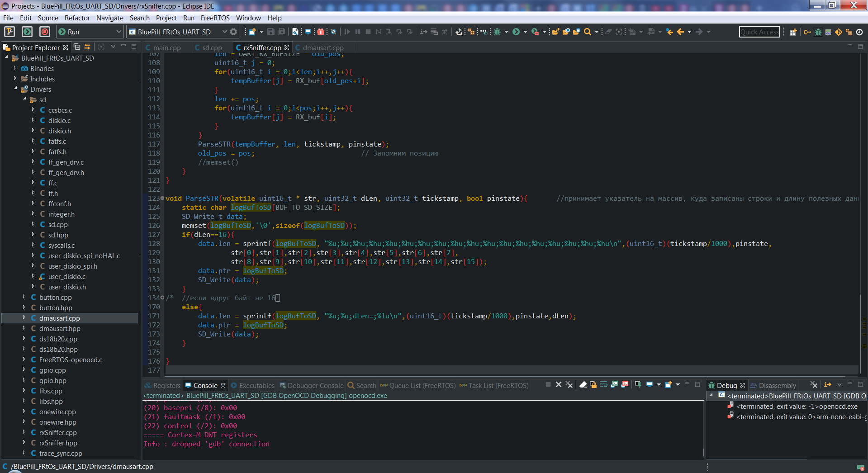Switch to the main.cpp editor tab
868x473 pixels.
[166, 47]
